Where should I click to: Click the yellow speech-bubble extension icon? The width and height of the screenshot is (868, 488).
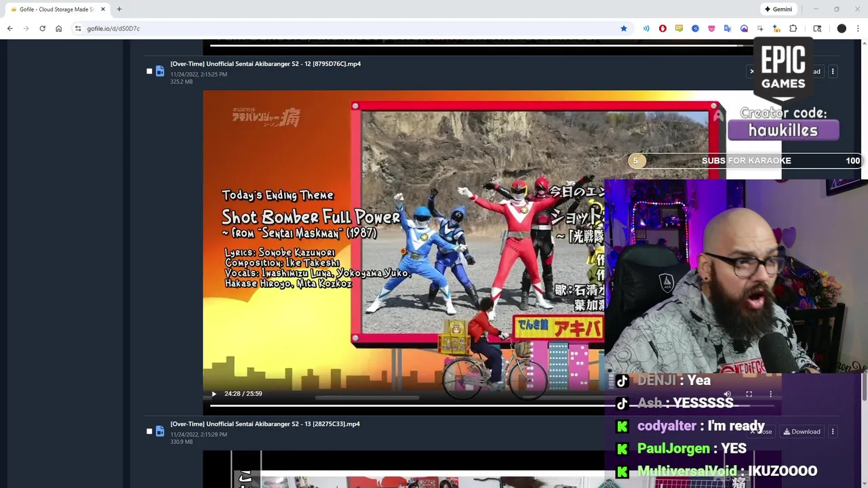point(679,28)
